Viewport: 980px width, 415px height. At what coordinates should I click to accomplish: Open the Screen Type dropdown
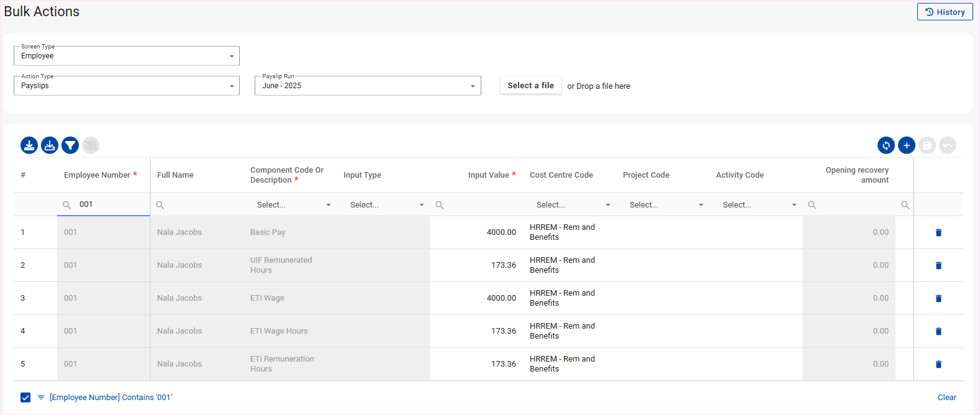pyautogui.click(x=127, y=56)
